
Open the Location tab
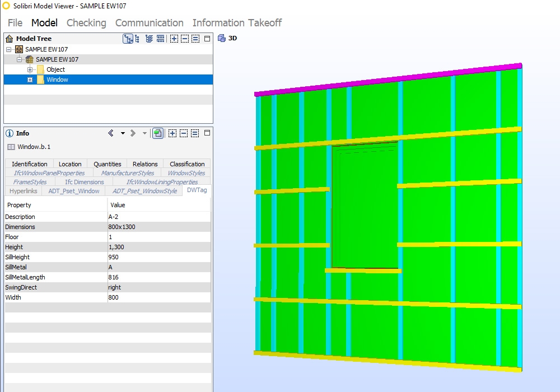click(70, 164)
